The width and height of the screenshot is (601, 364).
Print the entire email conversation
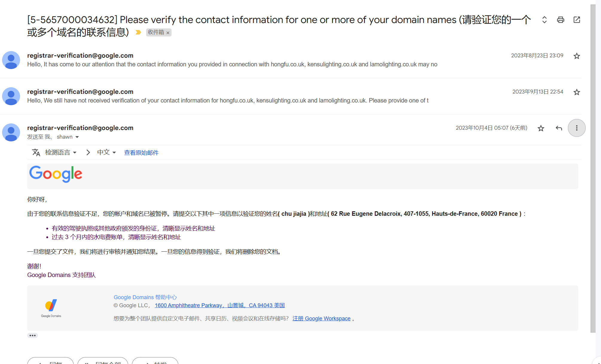pyautogui.click(x=561, y=20)
